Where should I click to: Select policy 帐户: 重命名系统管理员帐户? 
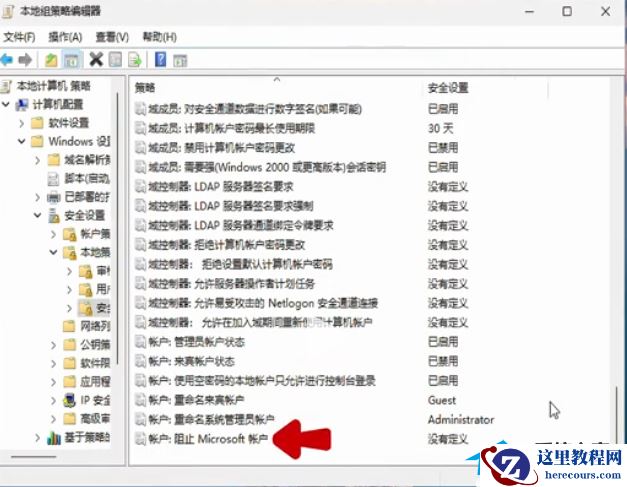[x=211, y=419]
